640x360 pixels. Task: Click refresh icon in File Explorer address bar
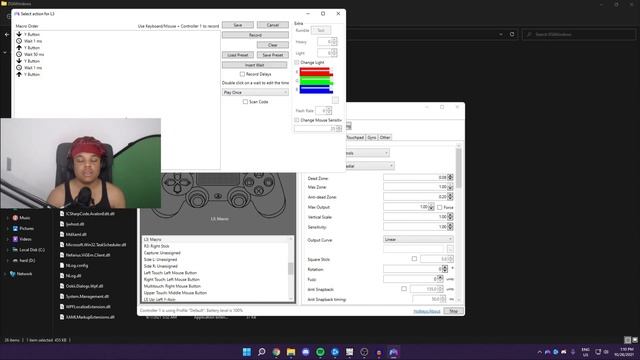click(512, 34)
